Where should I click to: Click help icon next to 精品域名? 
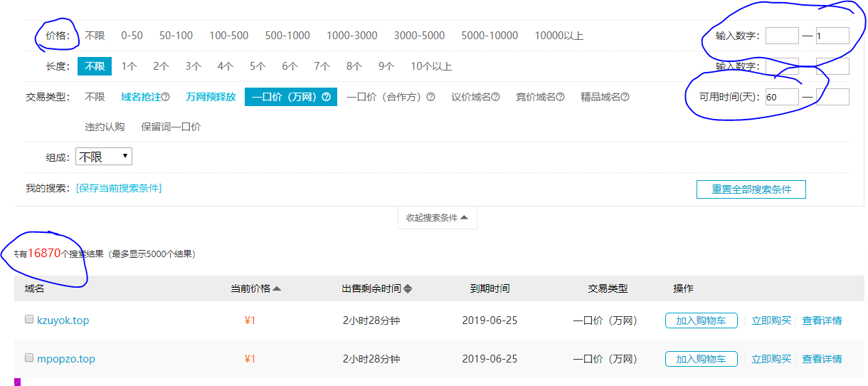625,98
